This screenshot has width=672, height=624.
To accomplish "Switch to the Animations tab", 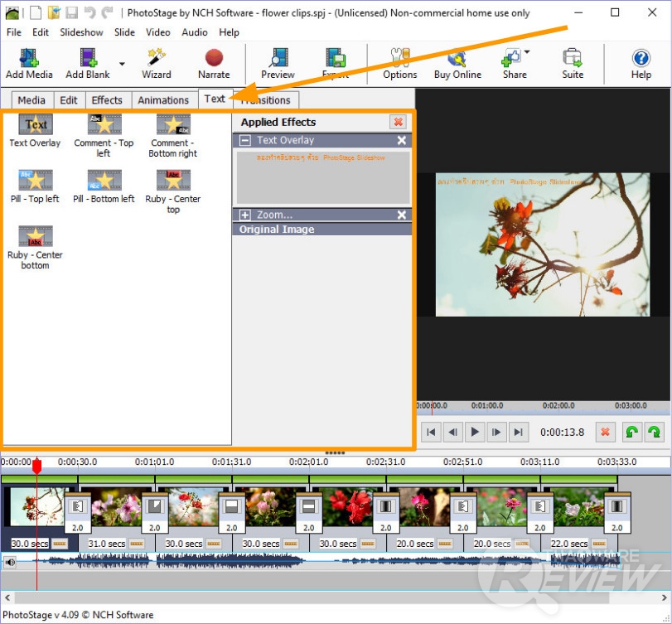I will [x=163, y=100].
